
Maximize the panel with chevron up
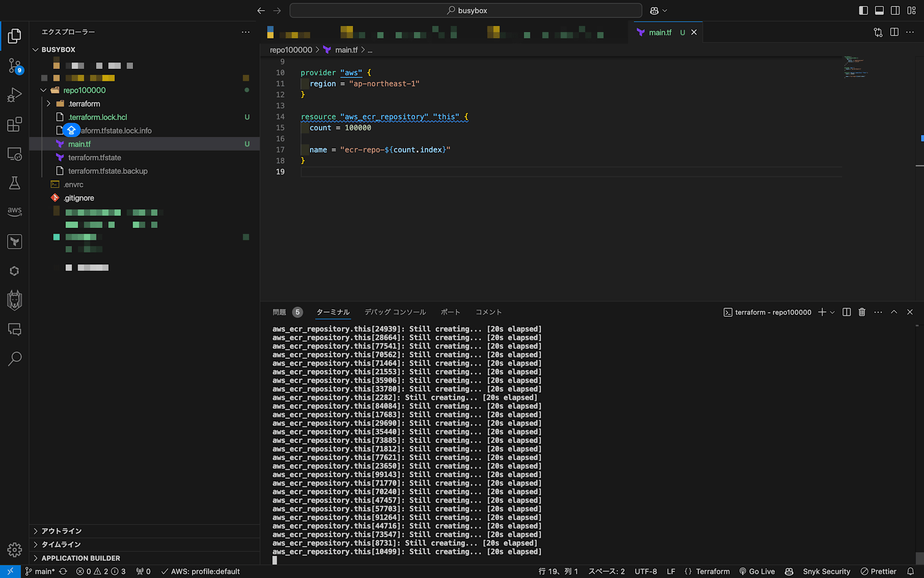click(x=894, y=312)
